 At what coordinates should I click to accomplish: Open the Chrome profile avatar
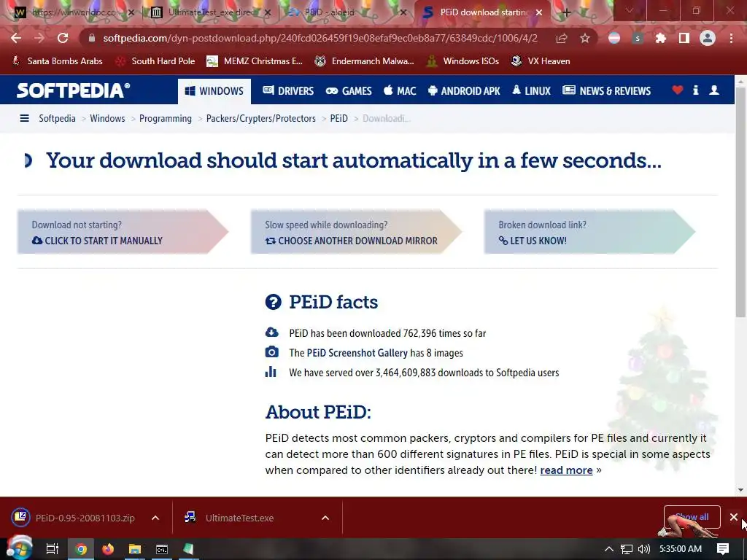[708, 38]
